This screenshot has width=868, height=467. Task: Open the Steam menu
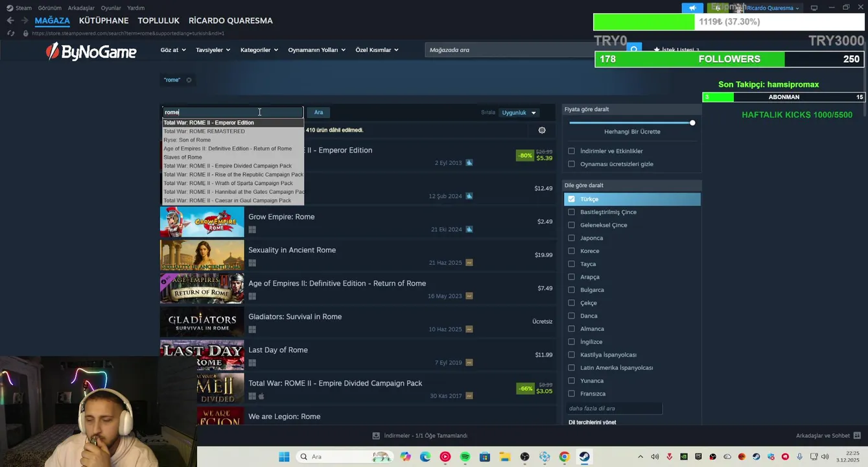19,8
